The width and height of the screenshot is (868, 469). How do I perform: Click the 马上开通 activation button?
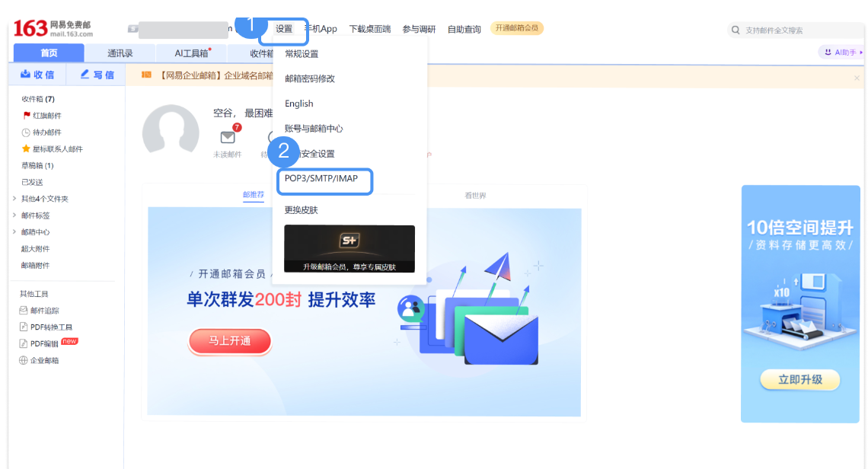click(229, 341)
